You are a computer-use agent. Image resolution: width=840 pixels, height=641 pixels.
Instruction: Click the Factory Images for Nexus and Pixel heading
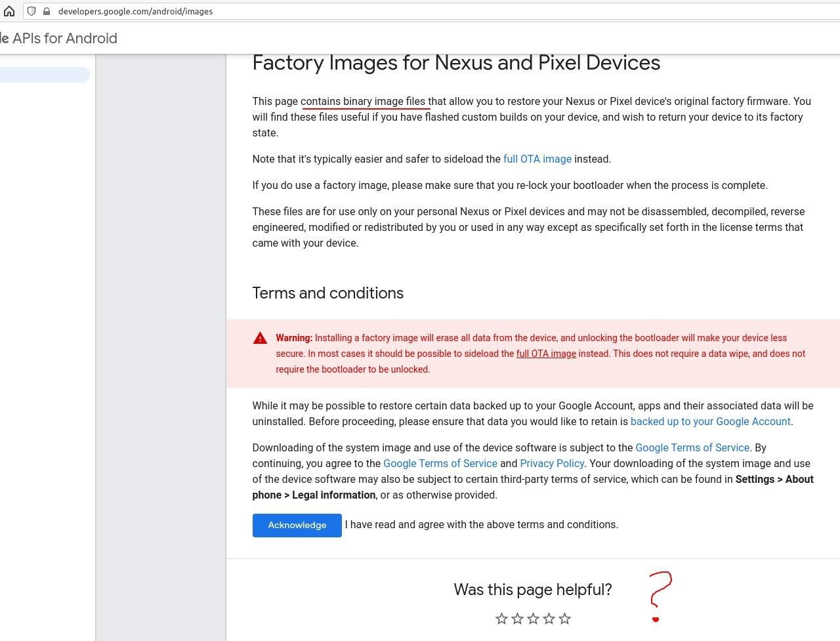click(x=456, y=62)
